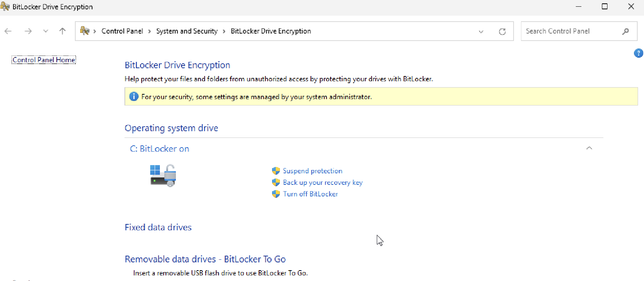
Task: Refresh the page using the refresh icon
Action: click(502, 31)
